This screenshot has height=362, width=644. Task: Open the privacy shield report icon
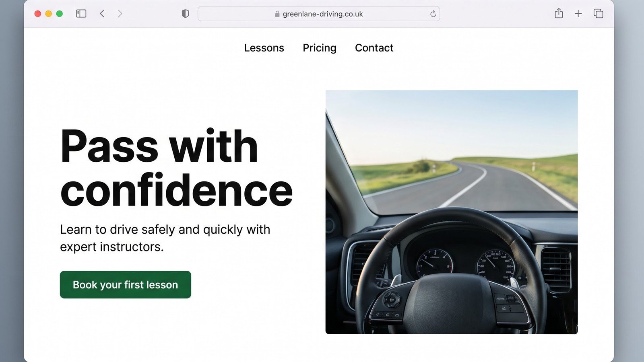click(x=185, y=14)
